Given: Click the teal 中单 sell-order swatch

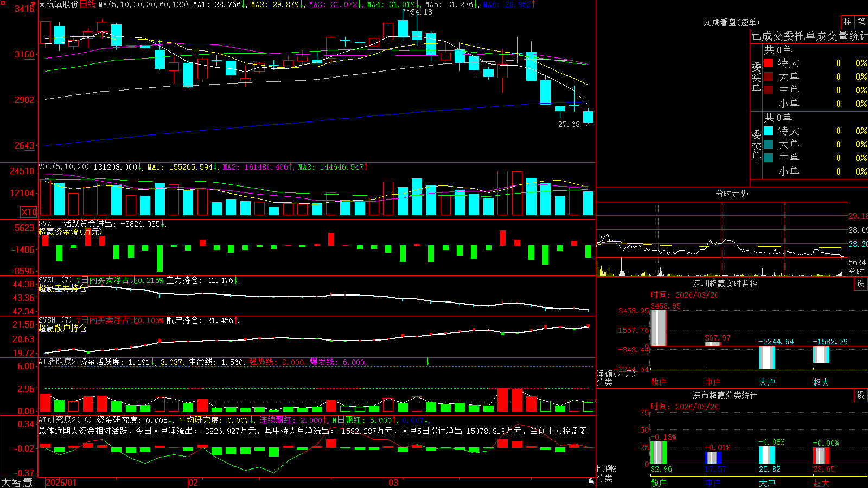Looking at the screenshot, I should 768,158.
